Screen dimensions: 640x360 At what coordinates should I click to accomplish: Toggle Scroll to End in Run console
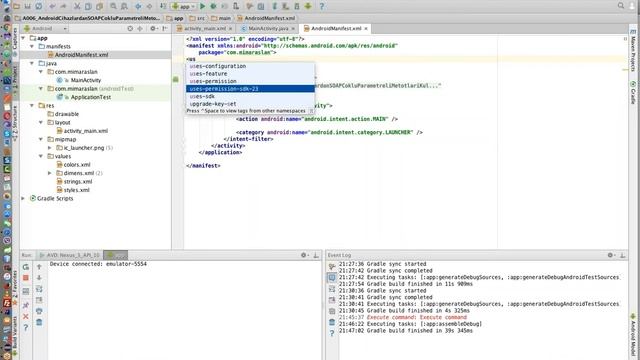39,300
